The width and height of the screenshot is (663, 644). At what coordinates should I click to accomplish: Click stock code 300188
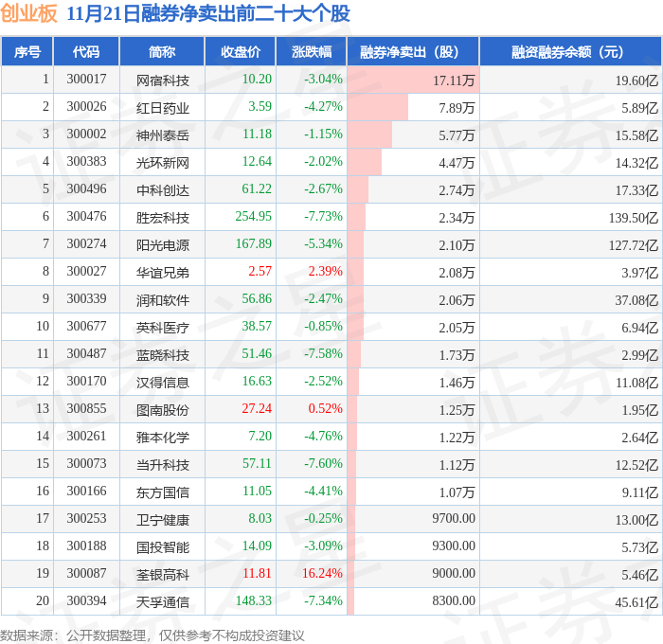(86, 546)
